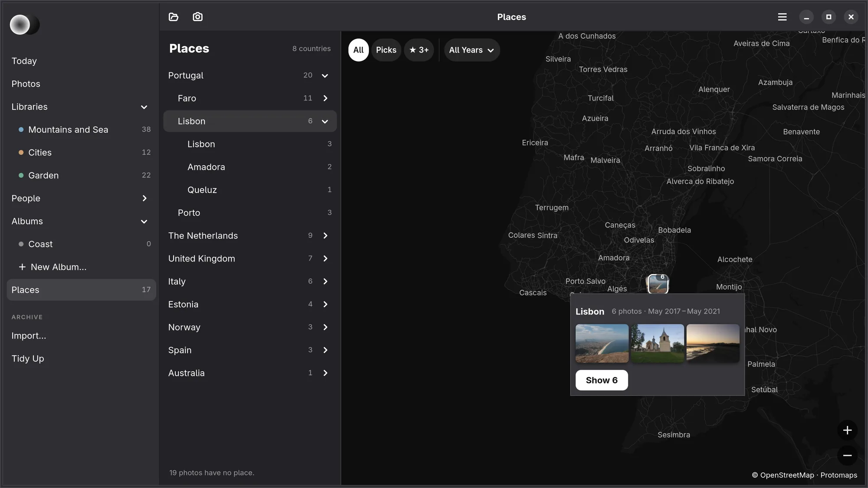Open the hamburger menu in the header
The width and height of the screenshot is (868, 488).
pyautogui.click(x=782, y=17)
